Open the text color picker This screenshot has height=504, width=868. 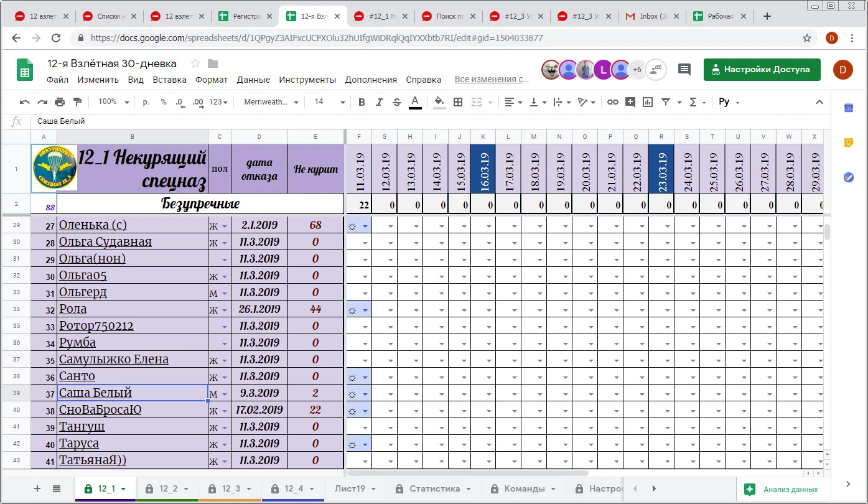(415, 102)
